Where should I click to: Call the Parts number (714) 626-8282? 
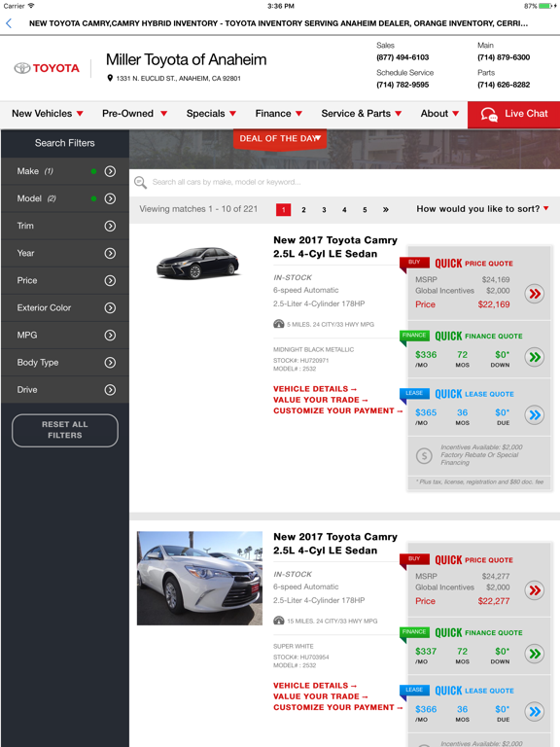click(504, 85)
